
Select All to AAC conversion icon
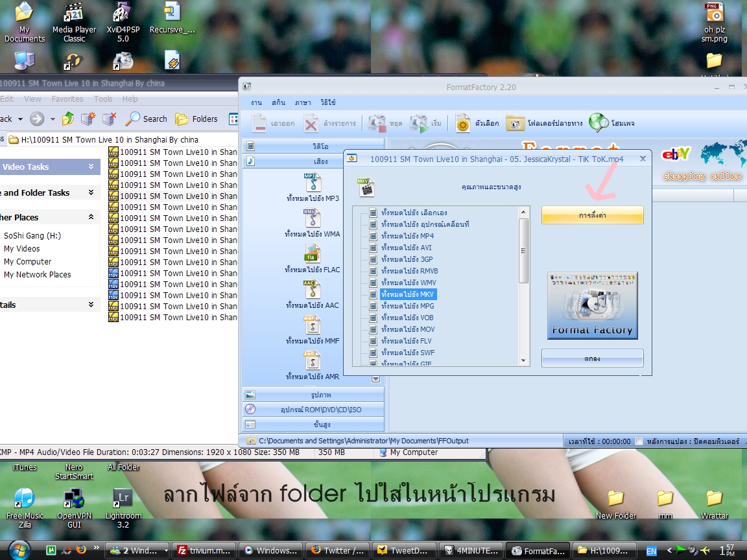pos(313,290)
